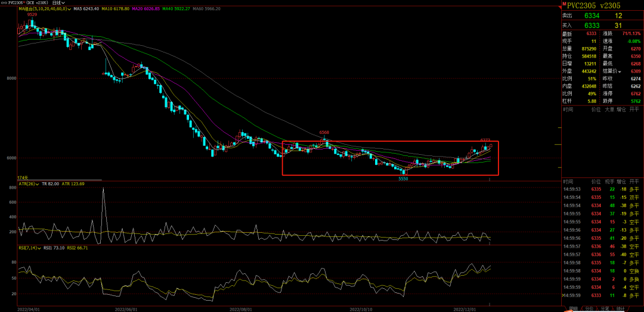
Task: Switch to the 分价 tab
Action: (x=589, y=308)
